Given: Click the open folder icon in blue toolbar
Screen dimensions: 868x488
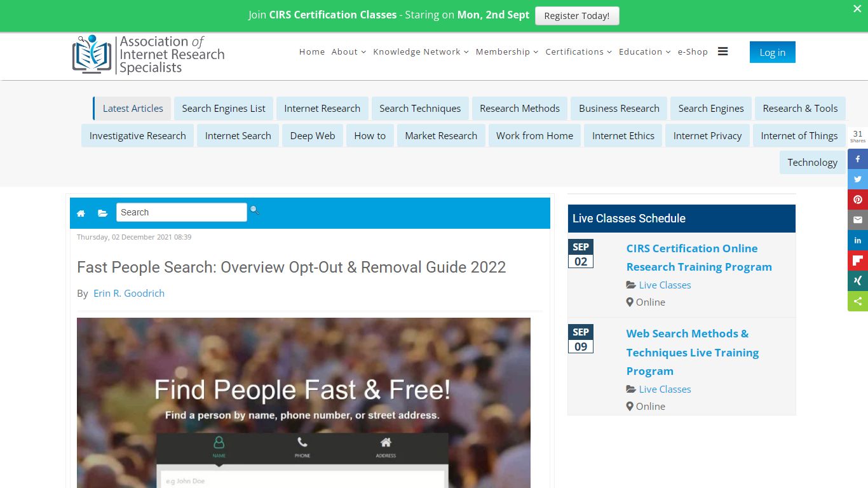Looking at the screenshot, I should point(102,213).
